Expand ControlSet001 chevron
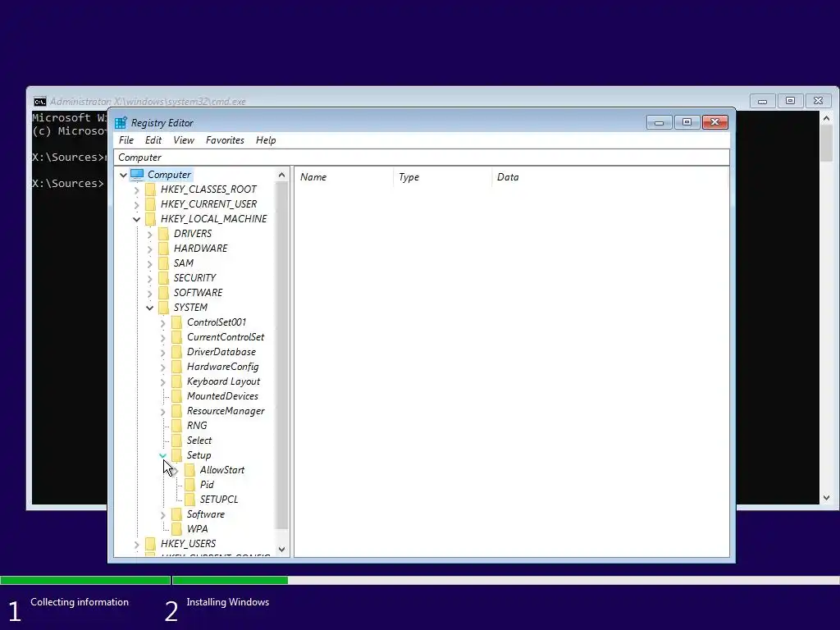The width and height of the screenshot is (840, 630). (x=163, y=323)
